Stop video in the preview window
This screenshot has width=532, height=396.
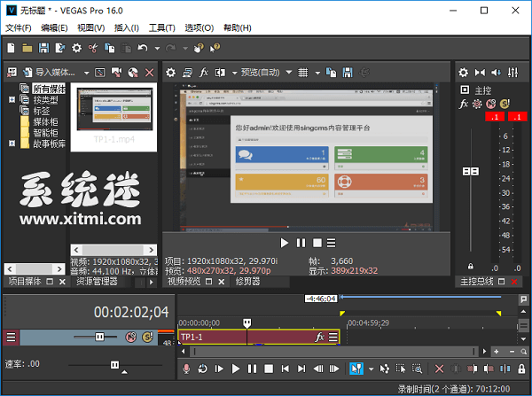[x=317, y=243]
